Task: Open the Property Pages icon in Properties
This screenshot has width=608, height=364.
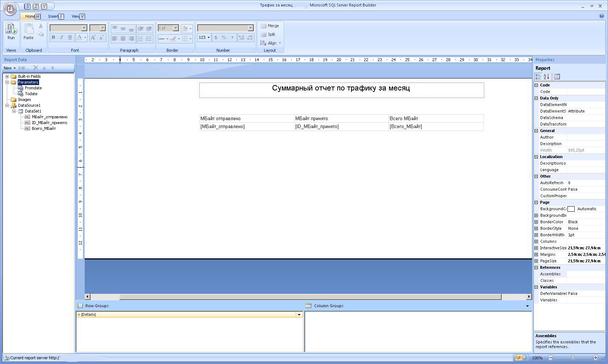Action: point(557,76)
